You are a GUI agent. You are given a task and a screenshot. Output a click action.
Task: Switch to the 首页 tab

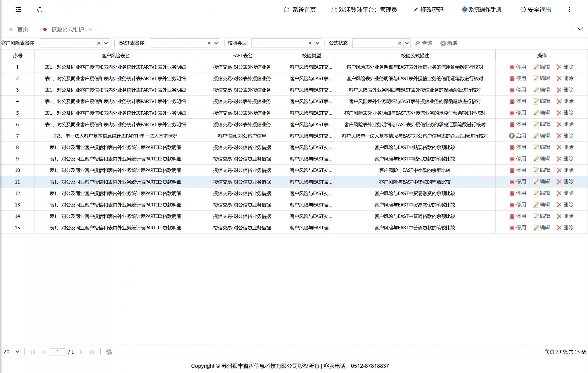(23, 29)
